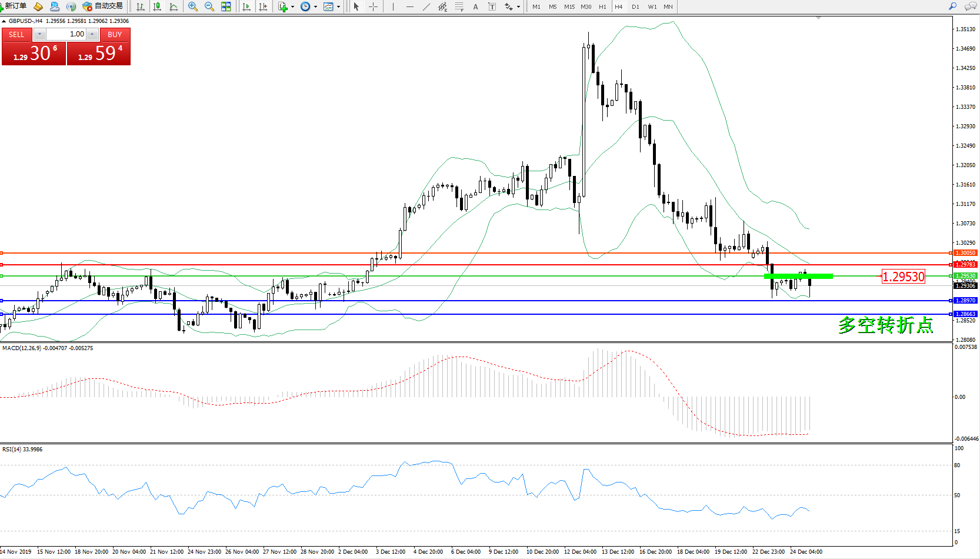Click the lot volume field showing 1.00

click(66, 34)
